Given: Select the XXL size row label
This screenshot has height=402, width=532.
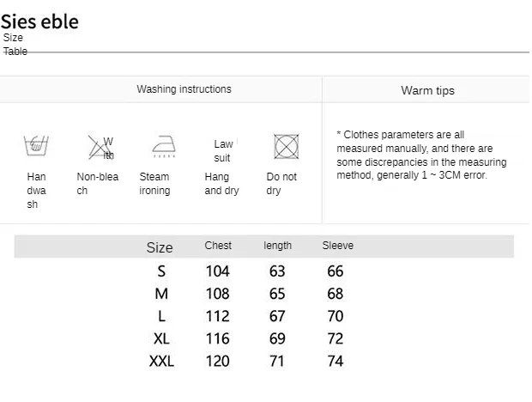Looking at the screenshot, I should [161, 361].
